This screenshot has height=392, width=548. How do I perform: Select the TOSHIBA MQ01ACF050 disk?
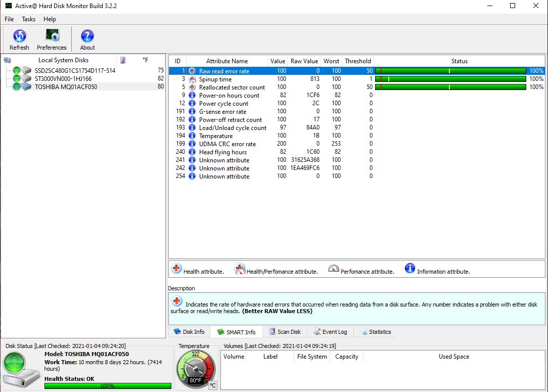[x=66, y=87]
